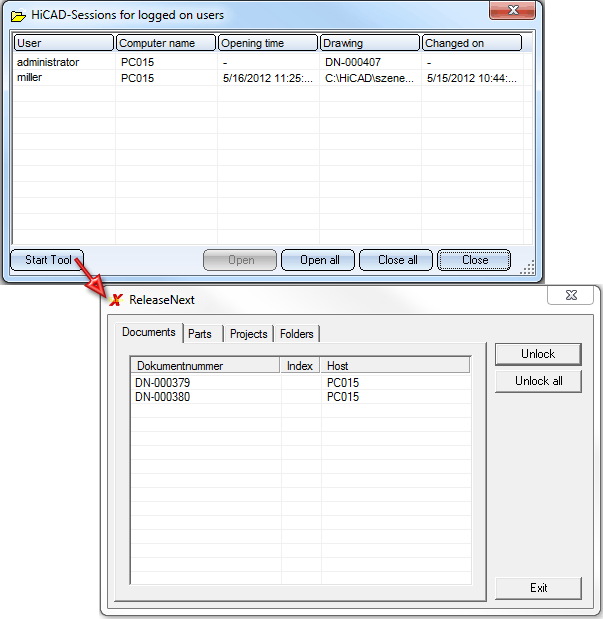Switch to the Documents tab
The height and width of the screenshot is (619, 603).
(149, 332)
